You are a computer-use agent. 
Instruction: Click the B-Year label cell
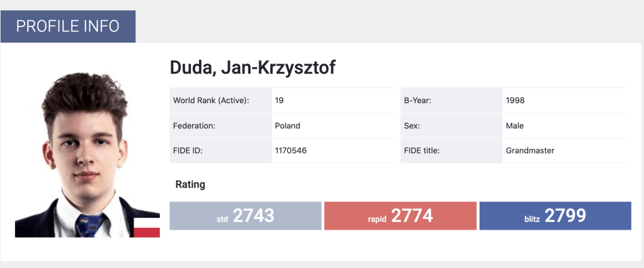click(417, 100)
